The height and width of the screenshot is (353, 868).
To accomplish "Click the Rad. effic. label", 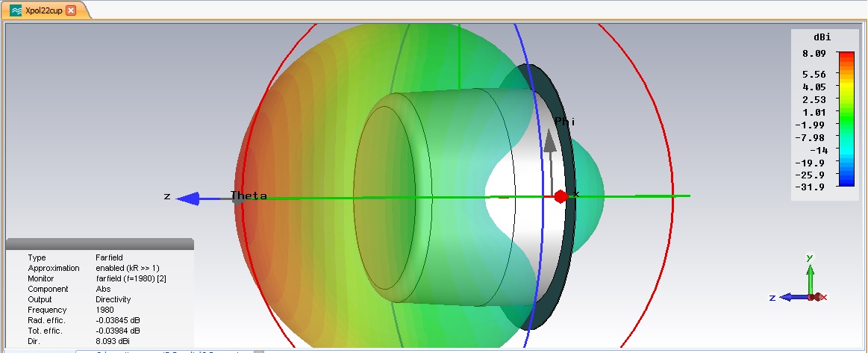I will (x=46, y=321).
